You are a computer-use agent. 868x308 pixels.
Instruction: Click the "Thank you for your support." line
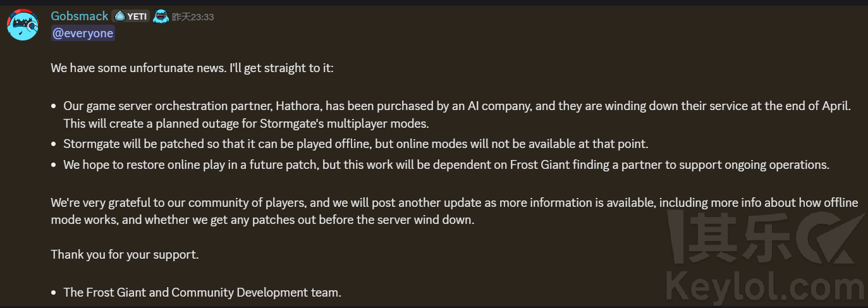coord(125,256)
